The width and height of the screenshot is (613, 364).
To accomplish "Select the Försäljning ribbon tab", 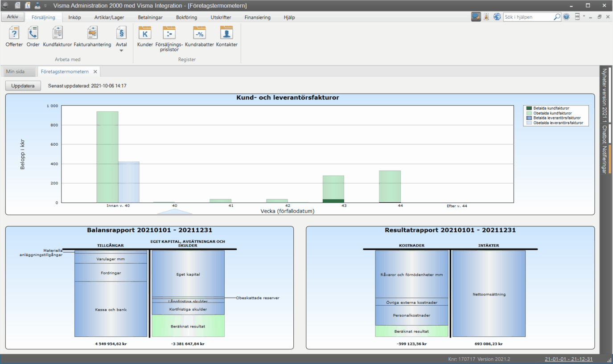I will point(43,17).
